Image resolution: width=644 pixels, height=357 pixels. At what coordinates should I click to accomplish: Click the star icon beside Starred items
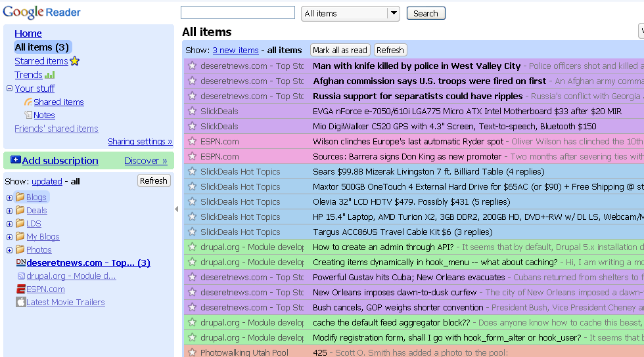[x=75, y=61]
